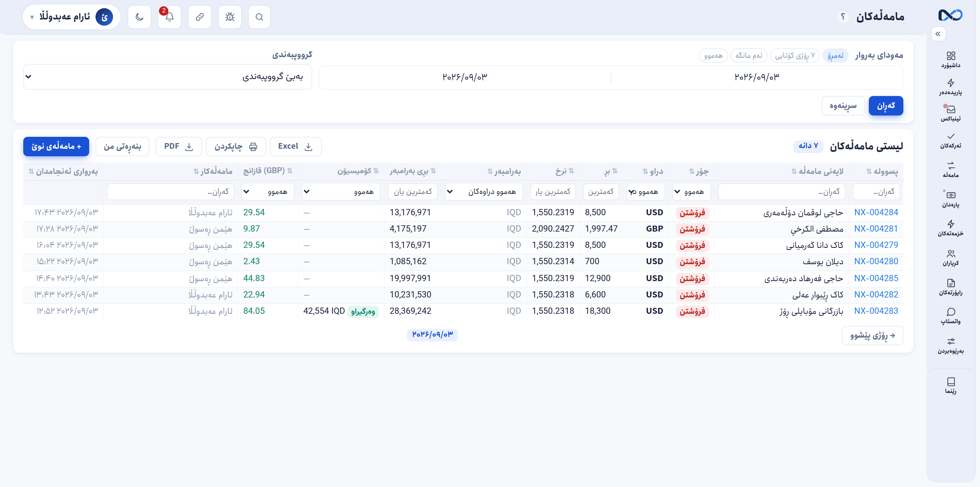
Task: Select the ئەمڕۆ date range chip
Action: click(835, 56)
